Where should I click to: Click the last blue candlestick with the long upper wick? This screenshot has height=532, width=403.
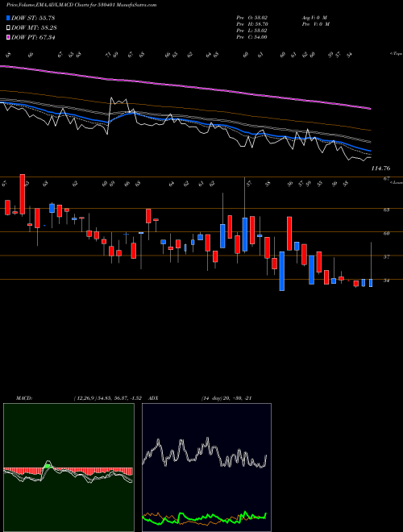[371, 283]
